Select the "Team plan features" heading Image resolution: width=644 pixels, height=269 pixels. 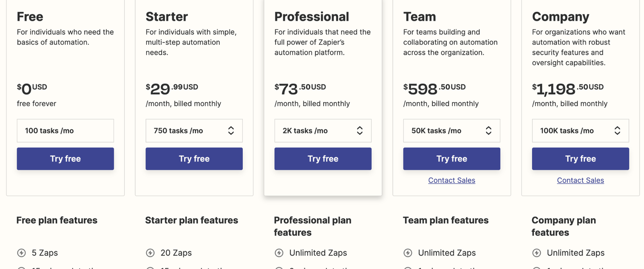tap(446, 220)
